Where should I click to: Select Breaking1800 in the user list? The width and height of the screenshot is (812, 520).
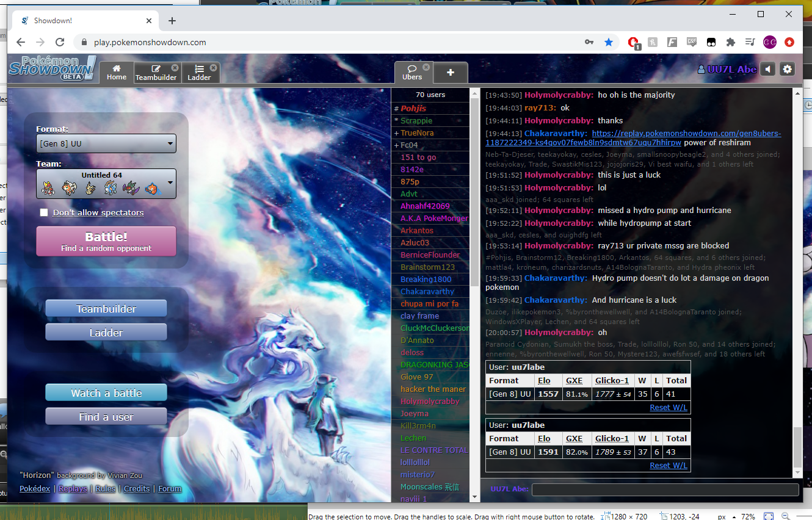[x=431, y=280]
